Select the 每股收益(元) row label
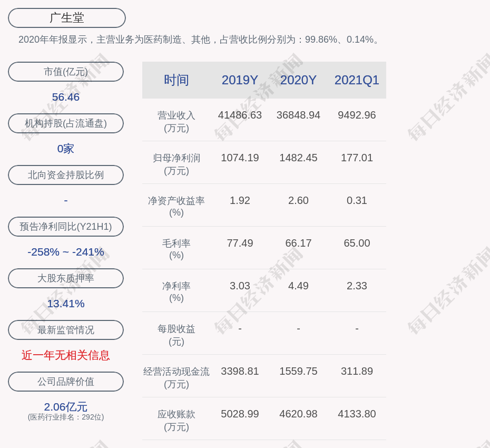Screen dimensions: 490x448 coord(177,335)
